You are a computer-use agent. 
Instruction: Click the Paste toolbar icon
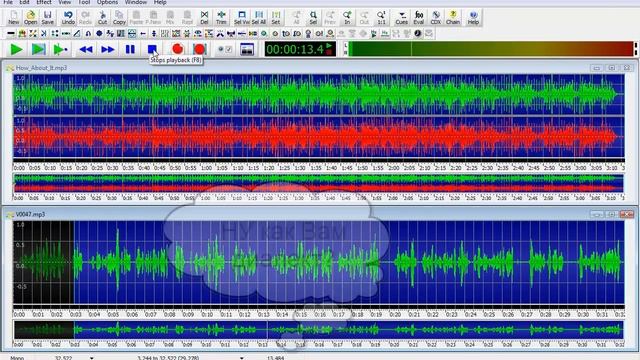[136, 17]
